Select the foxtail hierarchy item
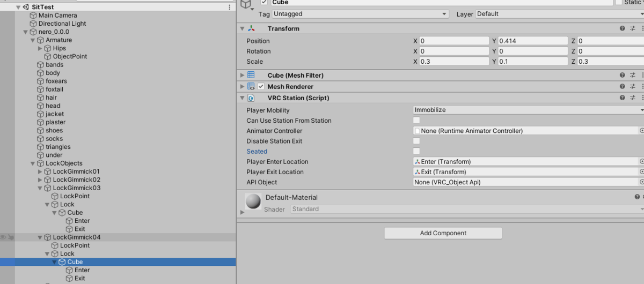The image size is (644, 284). (54, 89)
